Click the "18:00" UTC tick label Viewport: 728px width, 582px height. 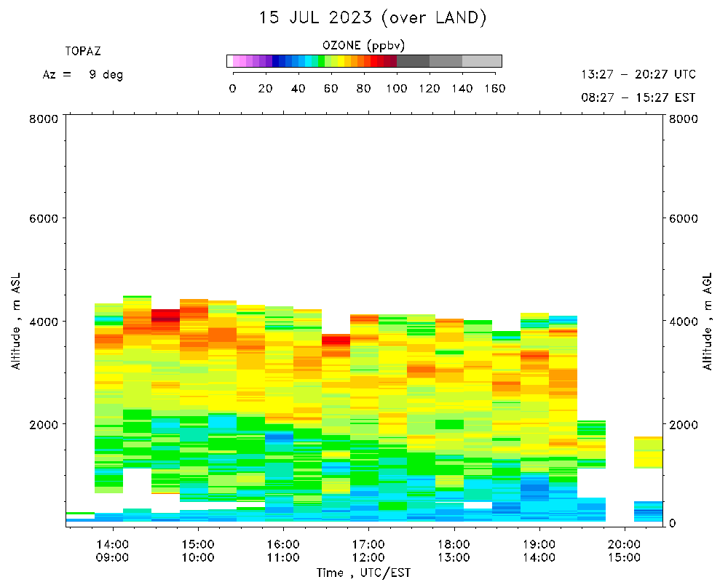(x=454, y=544)
